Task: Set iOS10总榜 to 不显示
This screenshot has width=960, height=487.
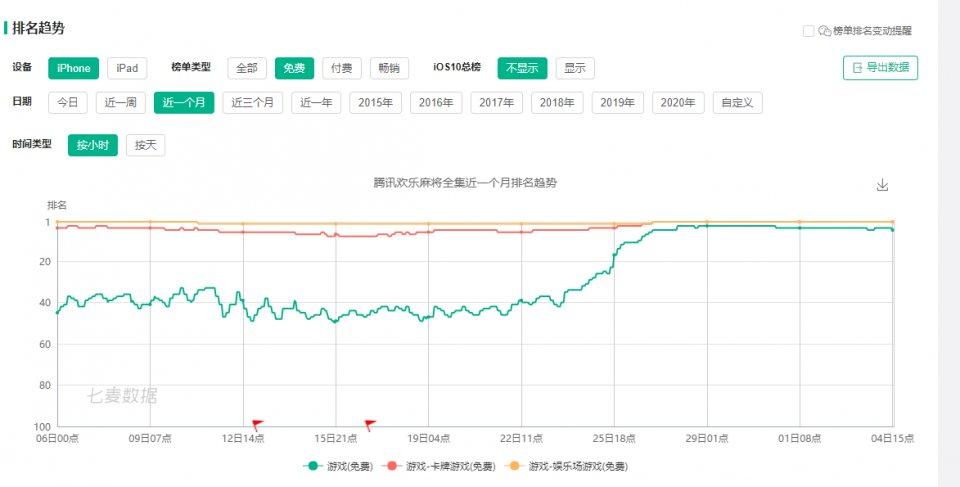Action: point(522,68)
